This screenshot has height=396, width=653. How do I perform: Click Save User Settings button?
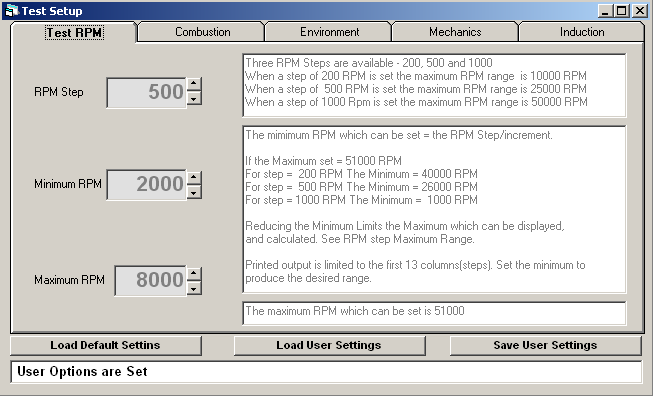(x=545, y=346)
